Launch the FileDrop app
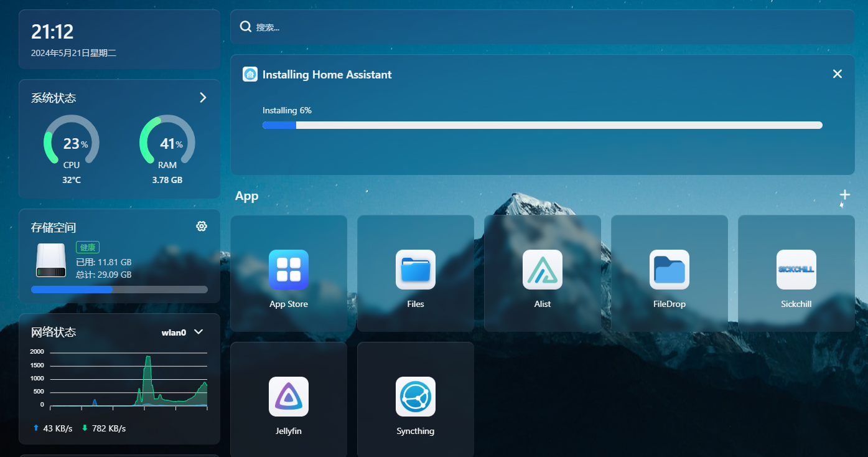Viewport: 868px width, 457px height. [670, 270]
